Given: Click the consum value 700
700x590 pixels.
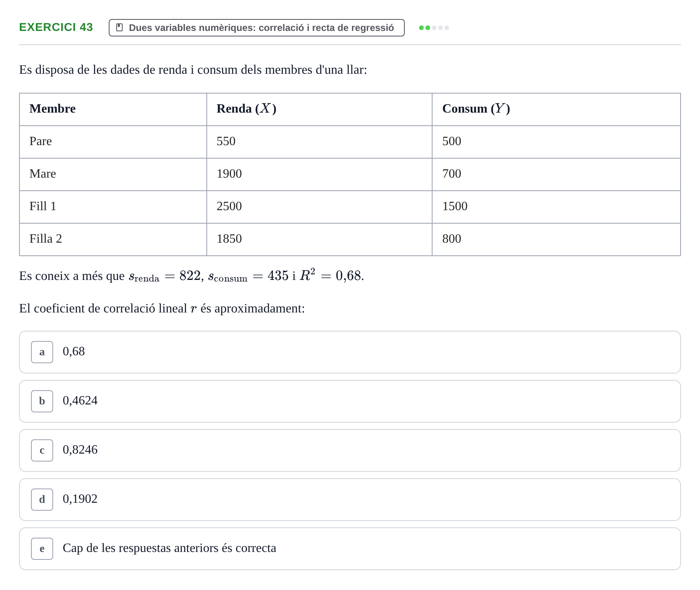Looking at the screenshot, I should pos(452,174).
